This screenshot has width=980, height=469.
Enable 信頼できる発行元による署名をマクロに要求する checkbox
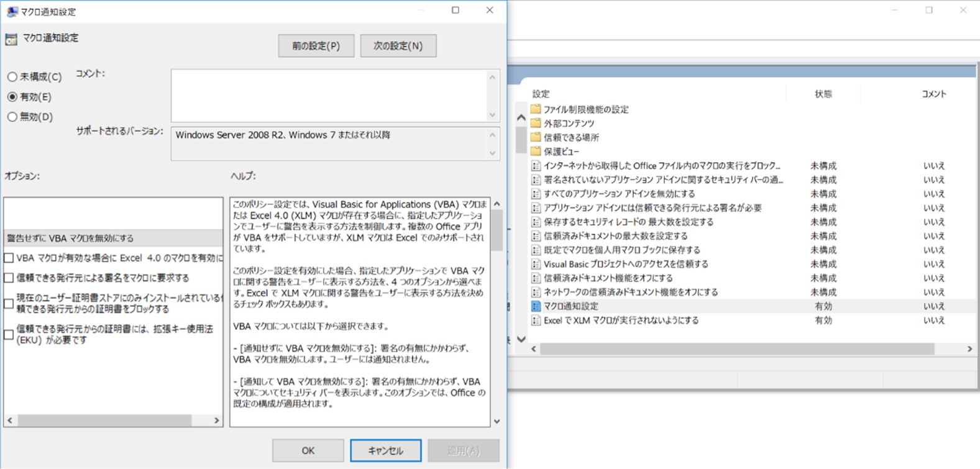[9, 278]
